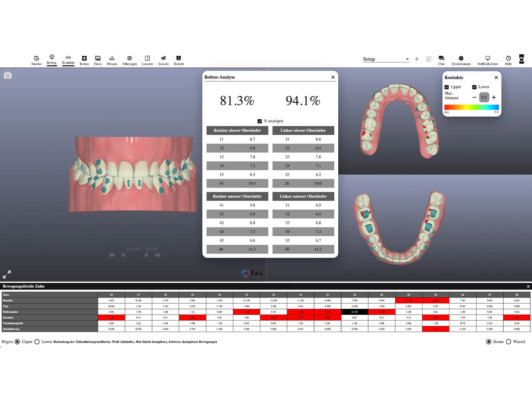Click the 'Rechter unterer Oberkiefer' header
Screen dimensions: 532x399
237,196
